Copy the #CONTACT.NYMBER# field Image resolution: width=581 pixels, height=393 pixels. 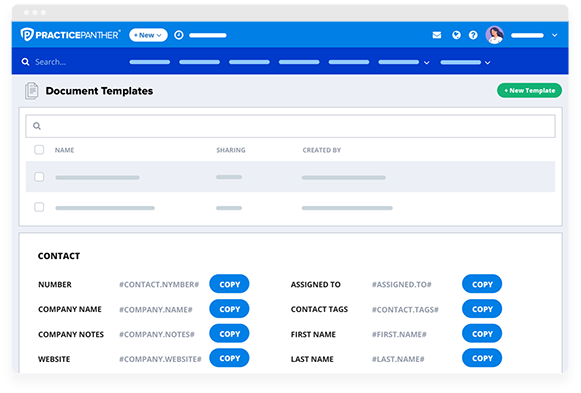coord(229,284)
